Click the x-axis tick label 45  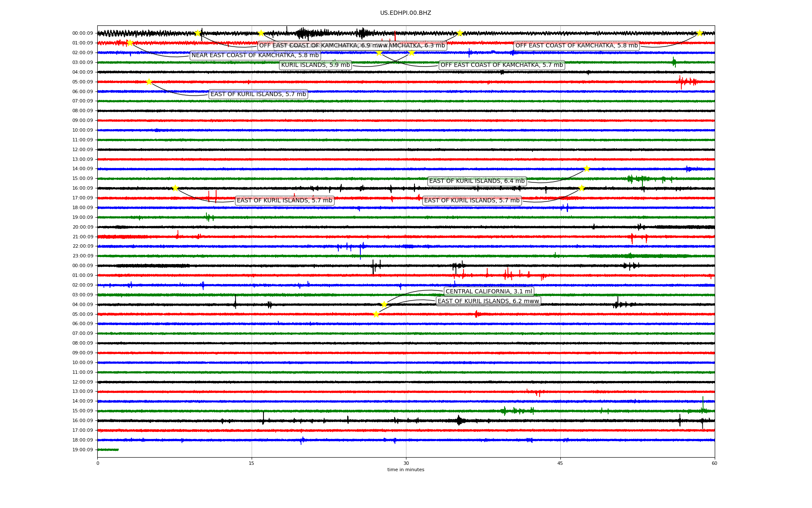pos(560,463)
